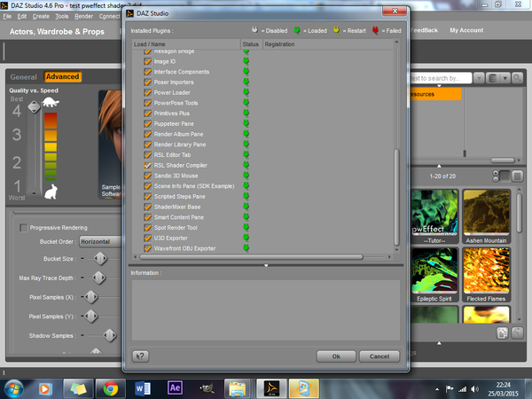Screen dimensions: 532x399
Task: Open Windows Explorer folder on taskbar
Action: coord(238,388)
